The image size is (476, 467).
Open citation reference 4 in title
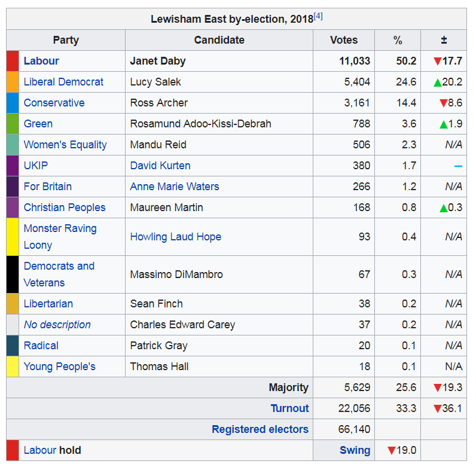(318, 16)
